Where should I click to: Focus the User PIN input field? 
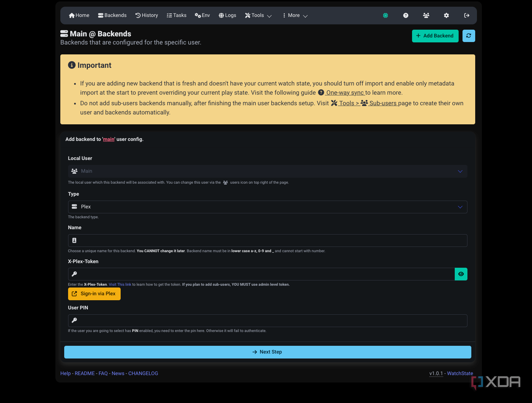(267, 321)
